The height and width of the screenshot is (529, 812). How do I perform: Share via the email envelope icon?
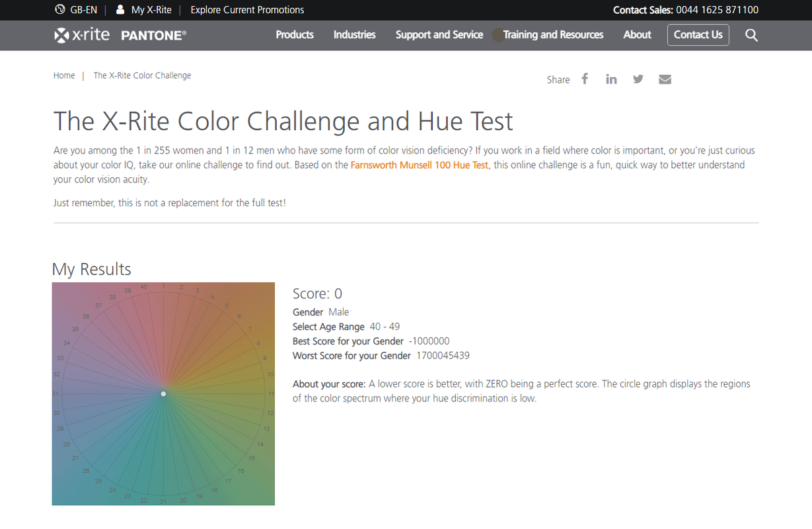[665, 79]
